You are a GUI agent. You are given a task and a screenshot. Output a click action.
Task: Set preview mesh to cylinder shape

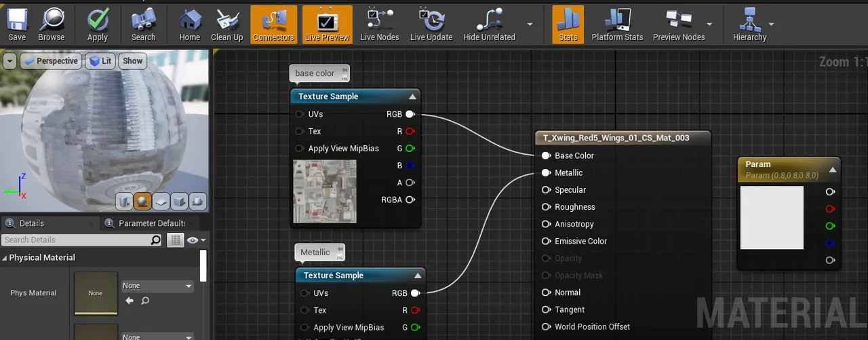pyautogui.click(x=124, y=201)
